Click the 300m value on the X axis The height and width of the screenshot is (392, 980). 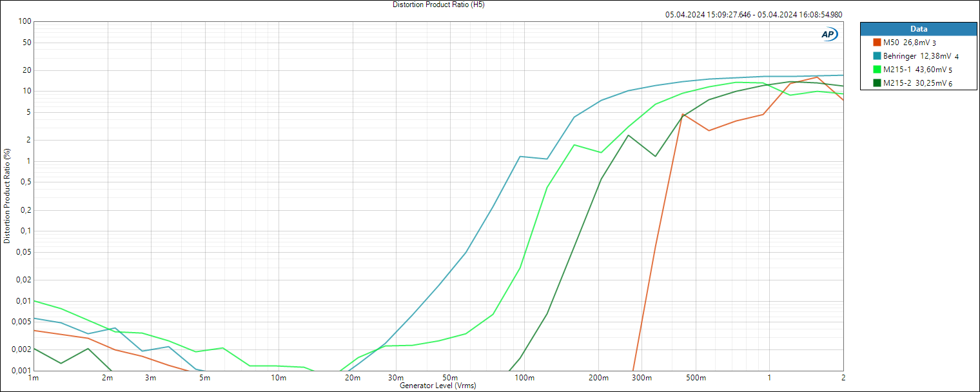point(642,378)
